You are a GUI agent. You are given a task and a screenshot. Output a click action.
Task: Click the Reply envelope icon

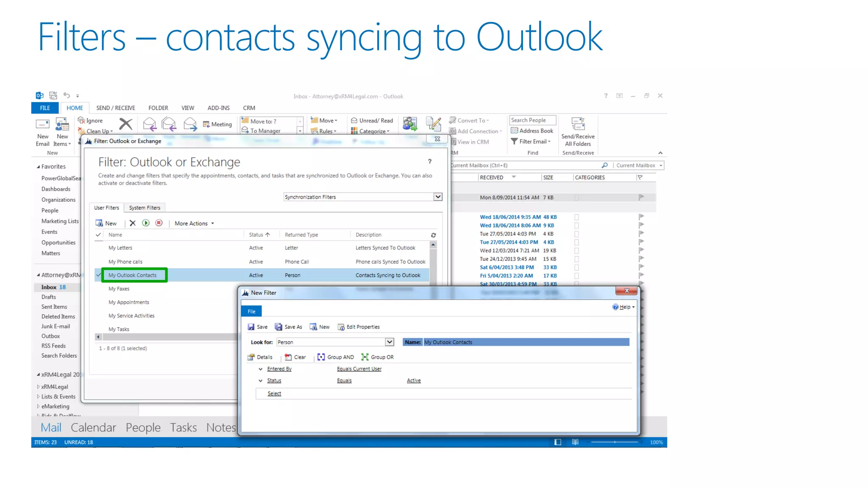pos(150,124)
